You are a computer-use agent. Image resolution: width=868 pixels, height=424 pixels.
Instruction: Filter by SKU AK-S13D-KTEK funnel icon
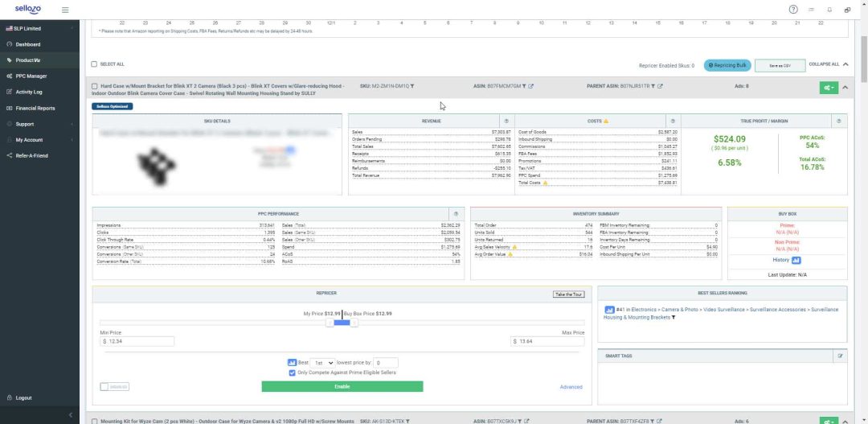click(x=408, y=422)
